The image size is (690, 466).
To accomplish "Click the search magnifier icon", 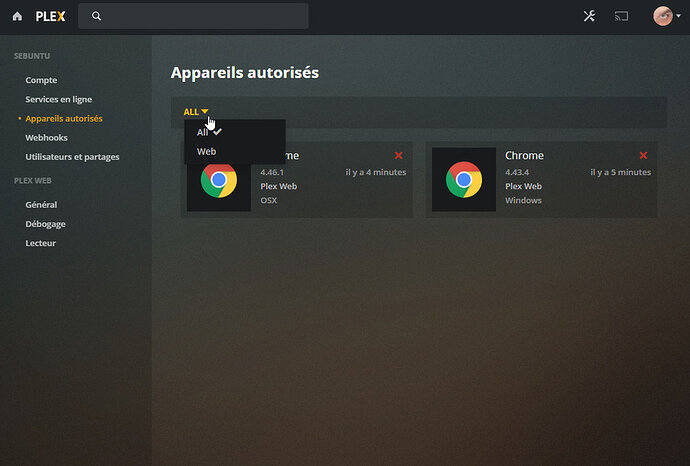I will [x=96, y=16].
